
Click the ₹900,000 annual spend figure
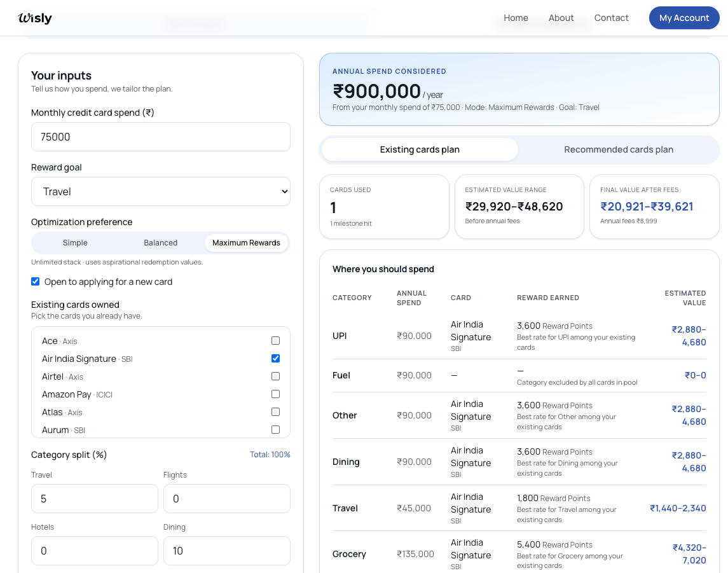click(376, 91)
